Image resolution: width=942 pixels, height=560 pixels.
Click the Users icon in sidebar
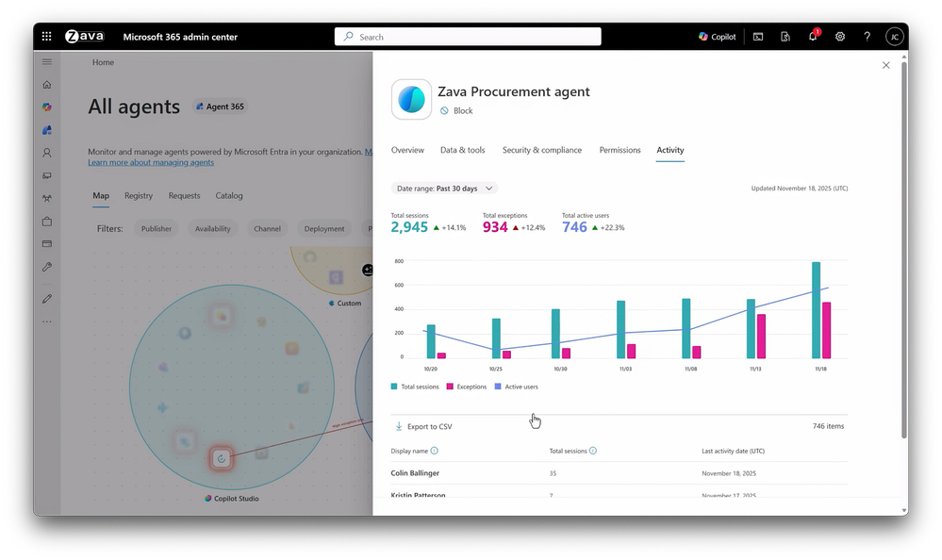pos(47,153)
